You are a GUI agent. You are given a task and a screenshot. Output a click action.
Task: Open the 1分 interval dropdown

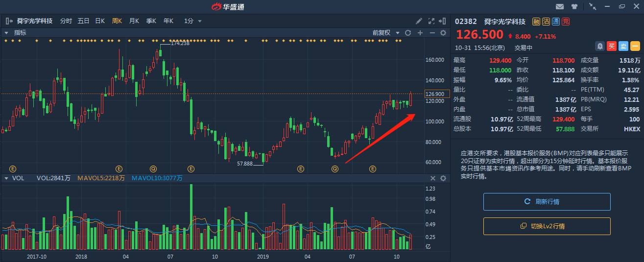coord(192,21)
